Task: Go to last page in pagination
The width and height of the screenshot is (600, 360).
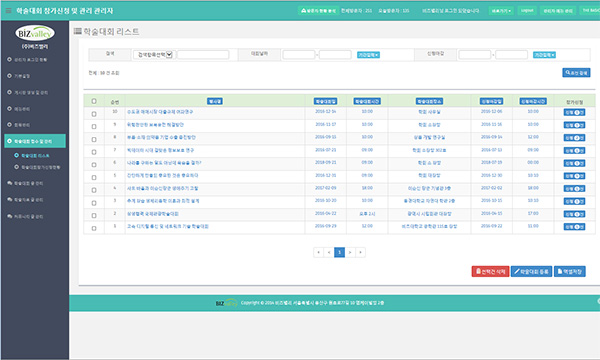Action: pyautogui.click(x=360, y=252)
